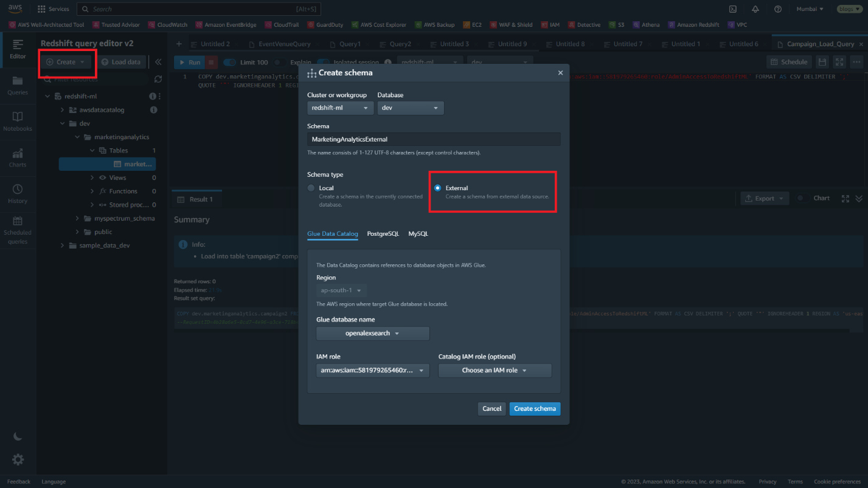Screen dimensions: 868x488
Task: Open the S3 shortcut in favorites bar
Action: tap(617, 25)
